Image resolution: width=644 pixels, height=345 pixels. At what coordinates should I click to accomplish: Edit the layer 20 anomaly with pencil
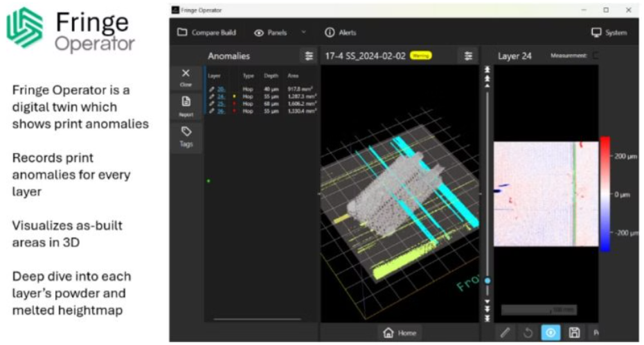(x=211, y=89)
